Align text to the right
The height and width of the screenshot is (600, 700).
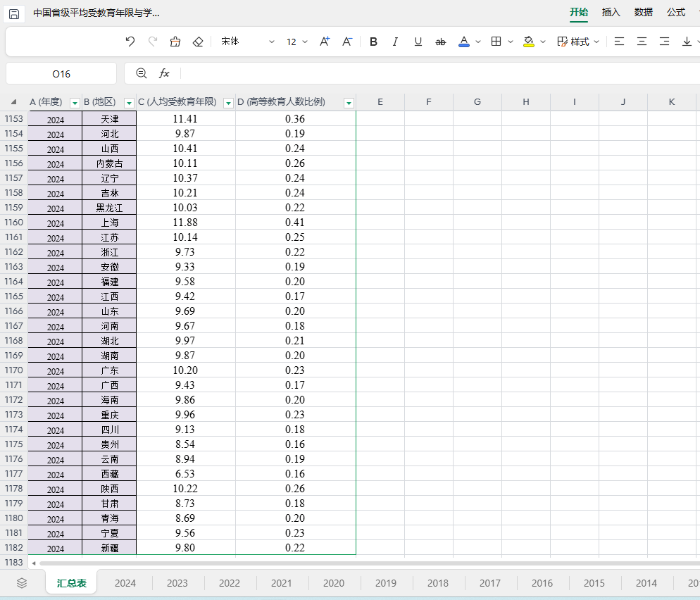(x=665, y=42)
